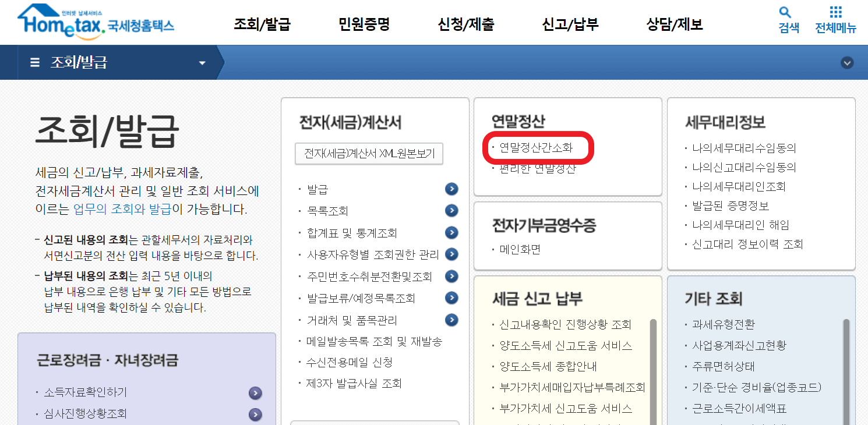Open 합계표 및 통계조회 text link
Image resolution: width=868 pixels, height=425 pixels.
[x=352, y=233]
